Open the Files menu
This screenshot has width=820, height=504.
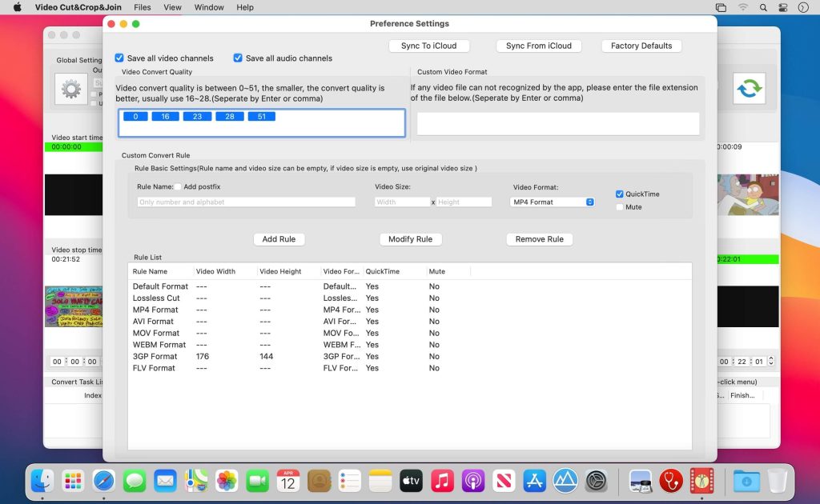(x=141, y=7)
